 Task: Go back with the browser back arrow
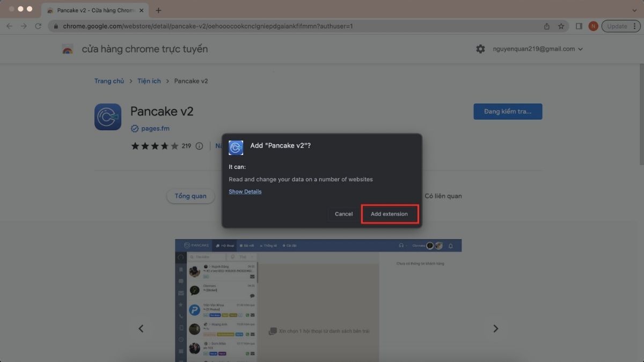9,26
